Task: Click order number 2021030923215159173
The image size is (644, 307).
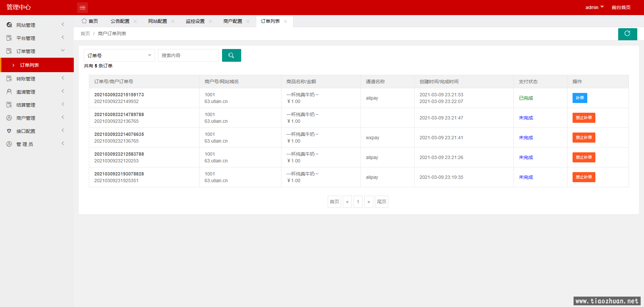Action: click(119, 95)
